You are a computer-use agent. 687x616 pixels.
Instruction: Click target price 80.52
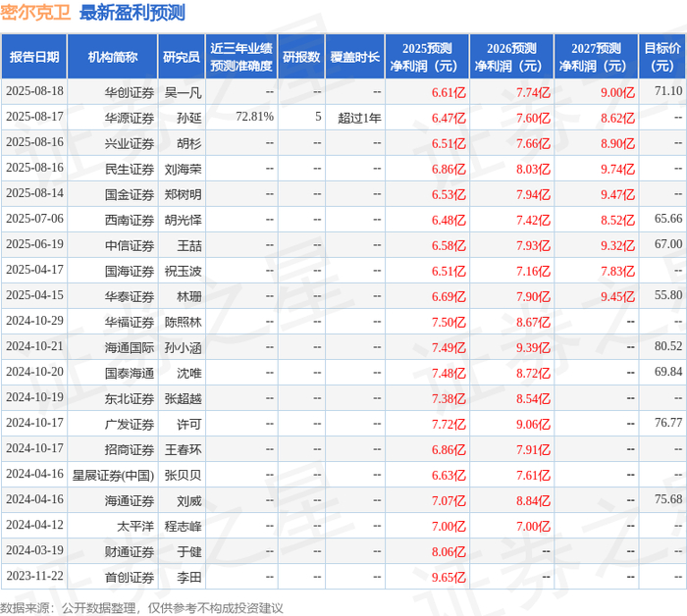pos(668,346)
